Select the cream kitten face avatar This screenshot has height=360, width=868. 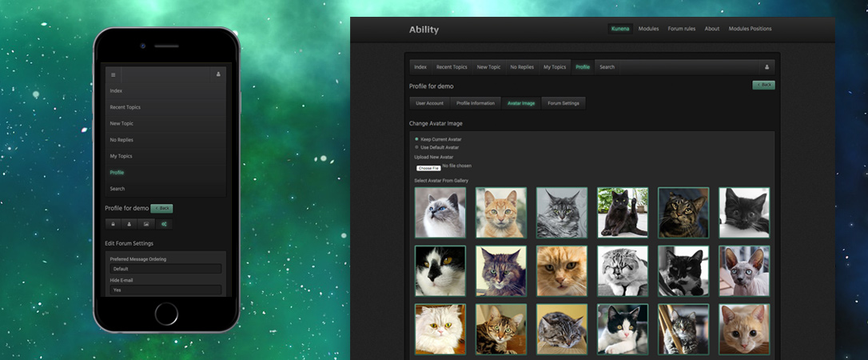[x=745, y=329]
